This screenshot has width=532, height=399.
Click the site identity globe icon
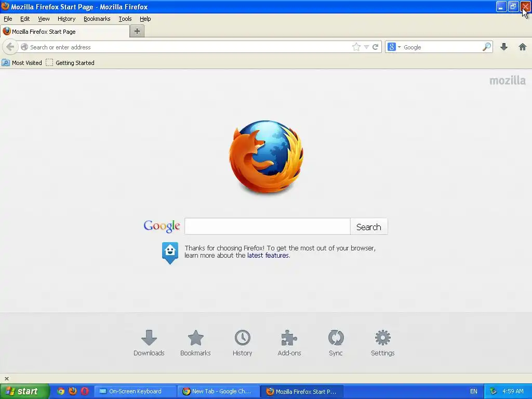[x=24, y=47]
